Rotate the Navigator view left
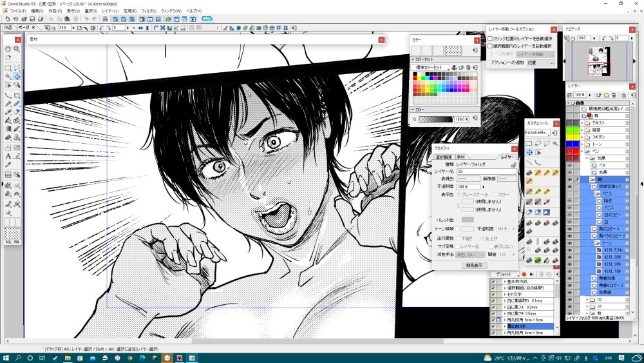 [603, 38]
